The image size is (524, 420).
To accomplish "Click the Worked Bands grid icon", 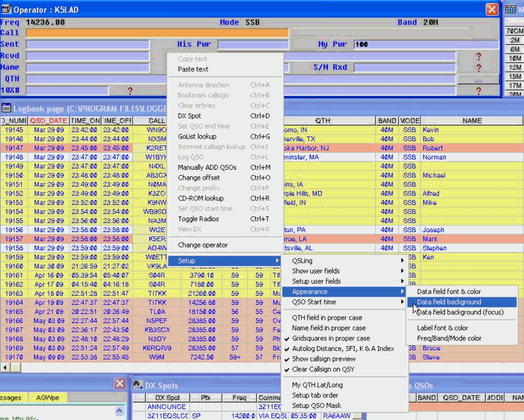I will (x=511, y=9).
